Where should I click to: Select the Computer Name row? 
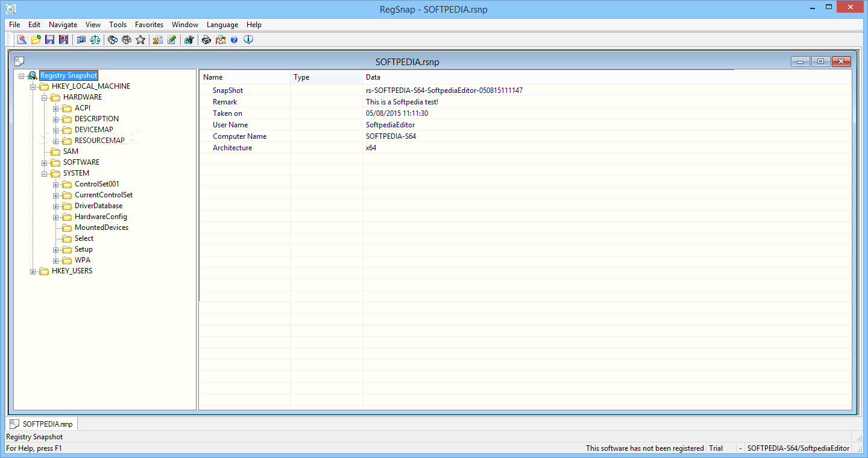(x=525, y=136)
